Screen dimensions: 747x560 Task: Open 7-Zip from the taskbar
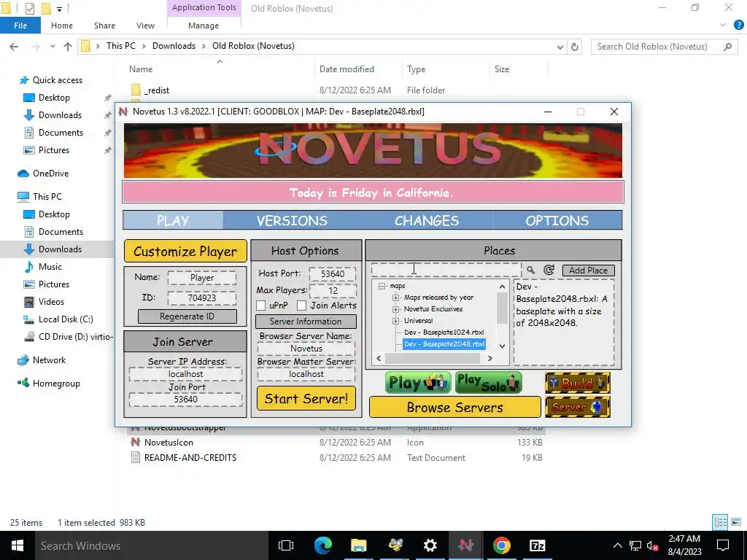[x=538, y=545]
